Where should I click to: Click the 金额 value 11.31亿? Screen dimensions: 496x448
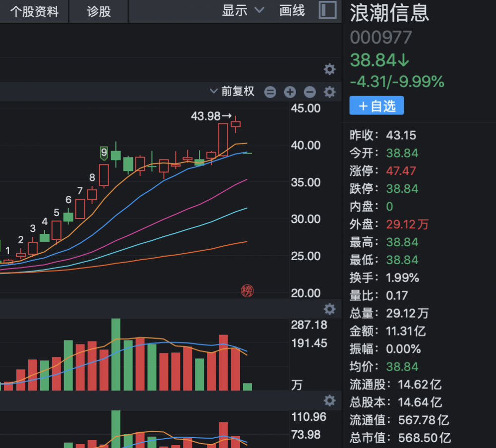coord(406,332)
